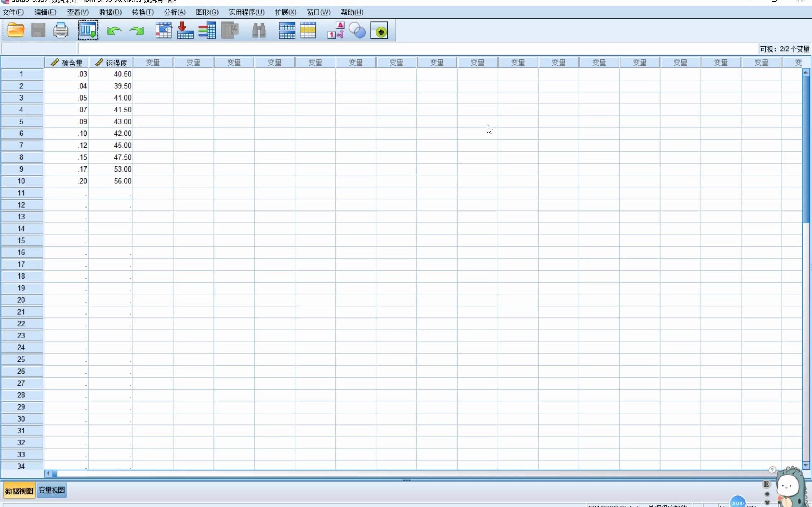Click the green Redo arrow

click(x=137, y=31)
